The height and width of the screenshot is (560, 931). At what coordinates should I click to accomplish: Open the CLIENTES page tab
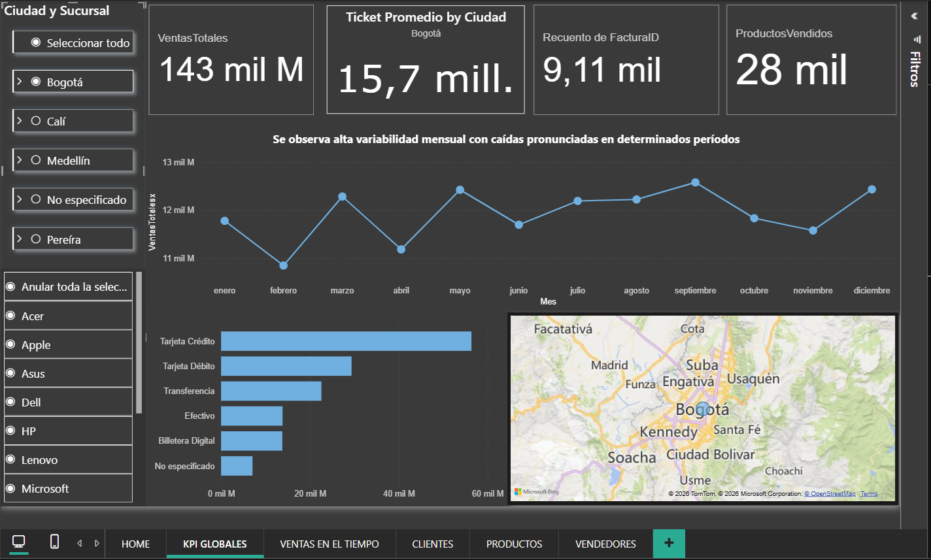433,544
